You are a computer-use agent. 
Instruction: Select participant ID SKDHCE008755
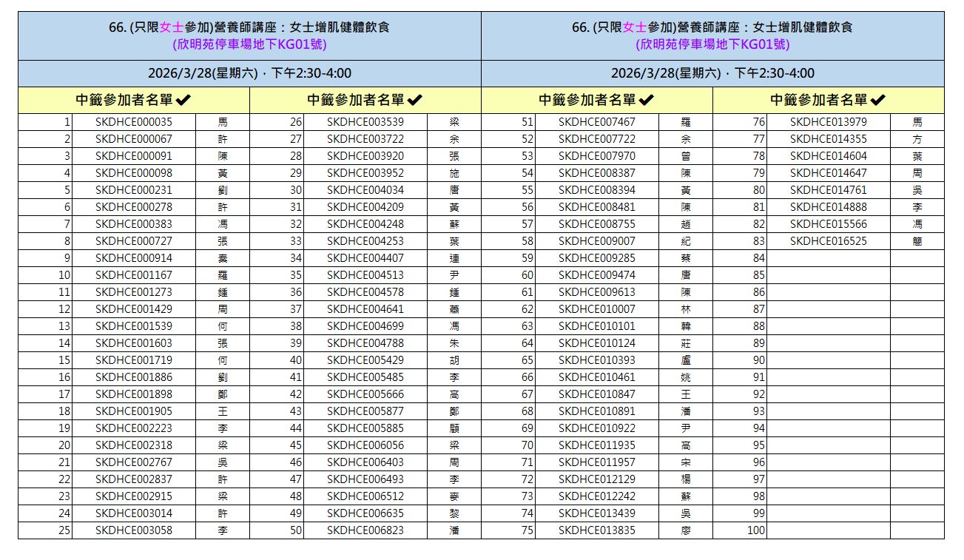[597, 224]
